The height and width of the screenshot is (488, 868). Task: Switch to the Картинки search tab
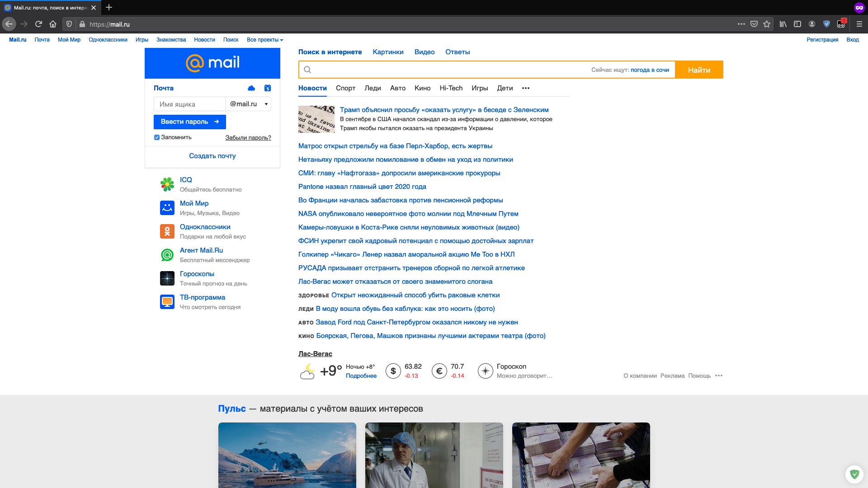(x=388, y=52)
